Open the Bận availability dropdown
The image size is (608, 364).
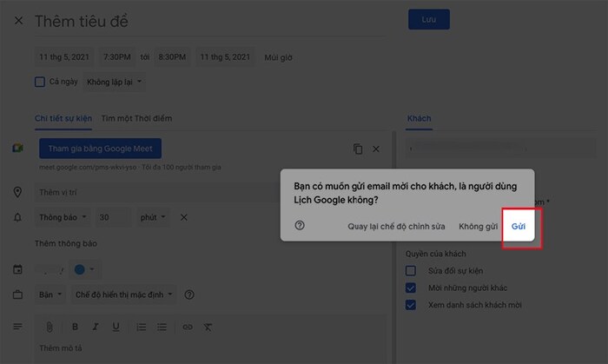click(x=50, y=295)
